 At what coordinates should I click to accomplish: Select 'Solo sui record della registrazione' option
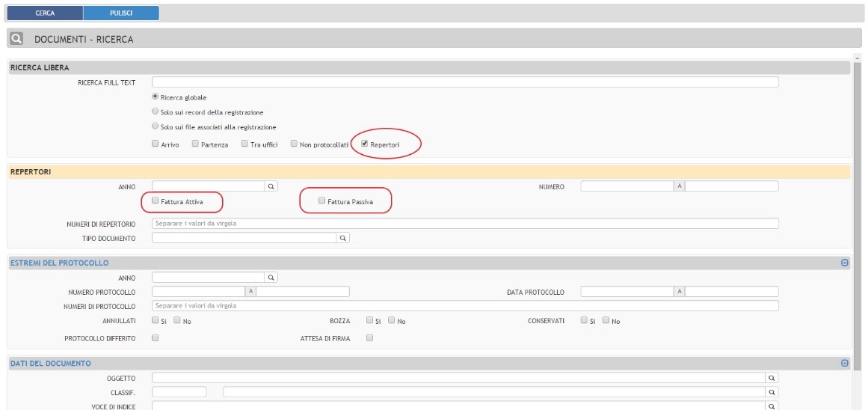156,111
